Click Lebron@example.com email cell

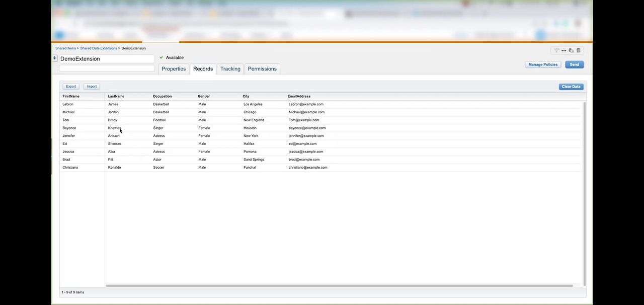(x=306, y=104)
